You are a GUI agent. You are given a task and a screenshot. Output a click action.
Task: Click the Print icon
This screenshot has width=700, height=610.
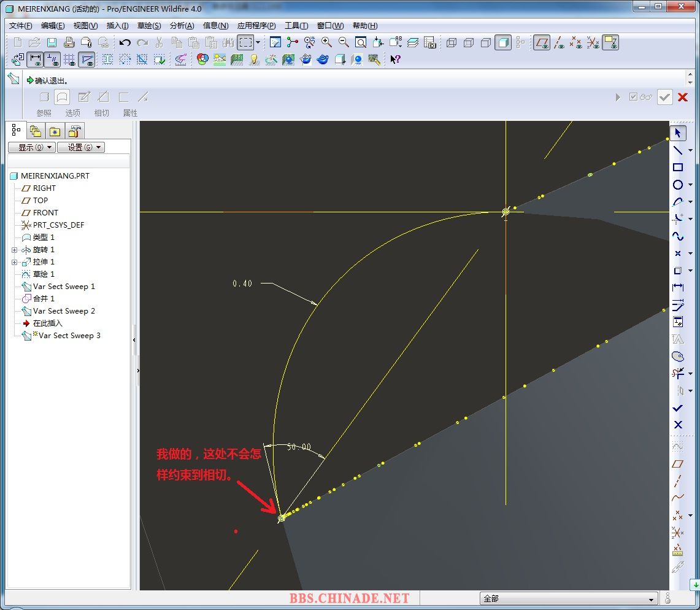69,42
